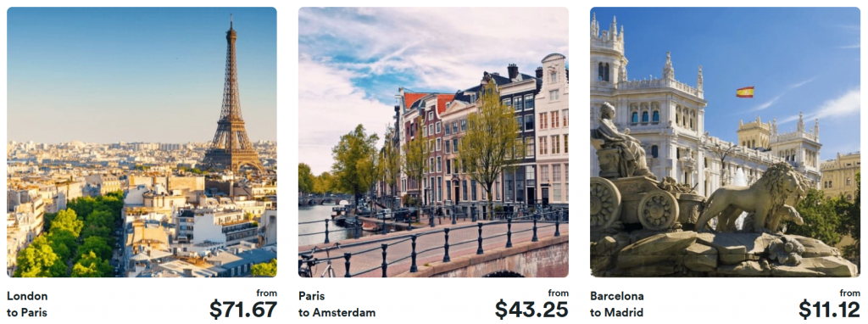This screenshot has height=324, width=868.
Task: Open the Barcelona to Madrid photo card
Action: [x=726, y=142]
